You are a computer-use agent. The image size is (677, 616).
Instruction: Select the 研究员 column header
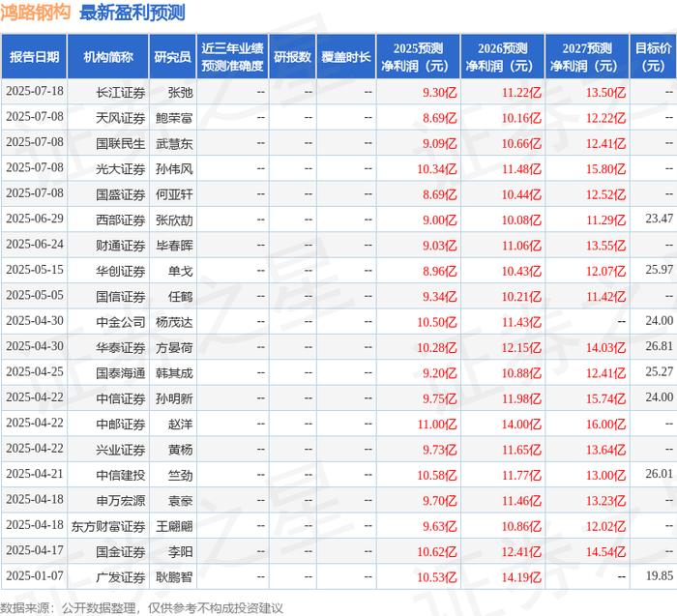click(173, 56)
